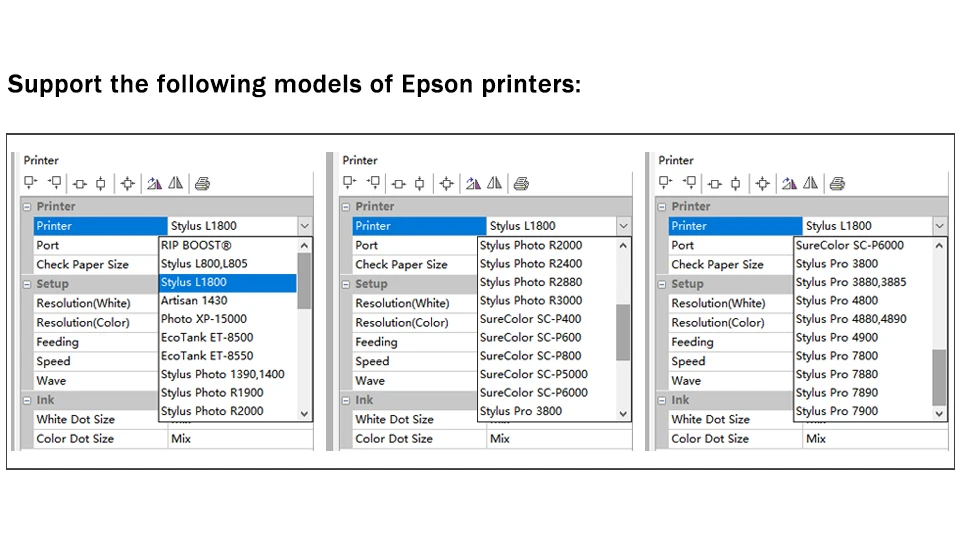Click Resolution(Color) row in right panel
This screenshot has width=960, height=550.
coord(730,323)
